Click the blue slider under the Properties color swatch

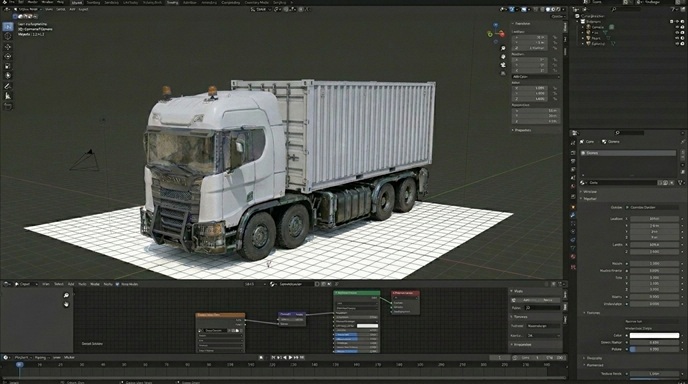click(654, 349)
